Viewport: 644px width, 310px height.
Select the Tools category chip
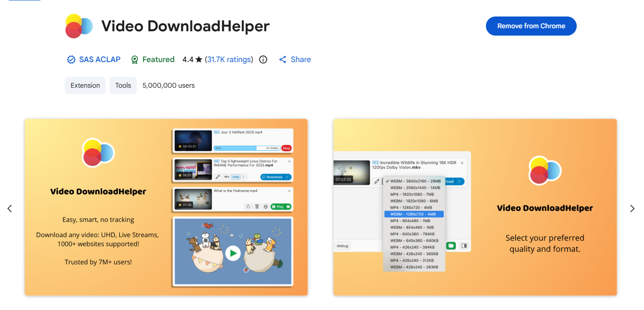click(x=123, y=86)
